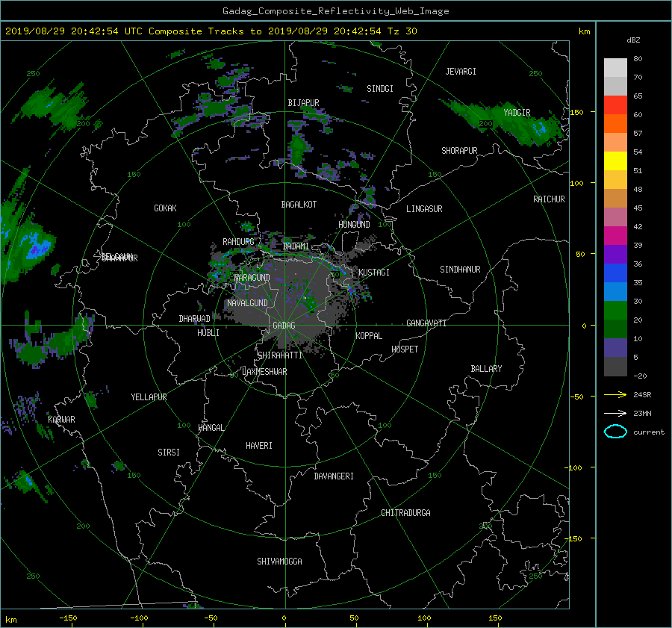Click the blue storm cell near Yadgir

pyautogui.click(x=540, y=127)
